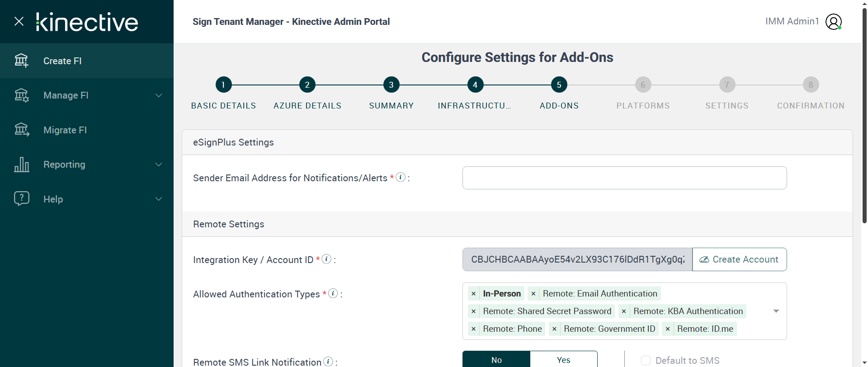Close the sidebar with the X icon
The height and width of the screenshot is (367, 868).
[x=19, y=21]
